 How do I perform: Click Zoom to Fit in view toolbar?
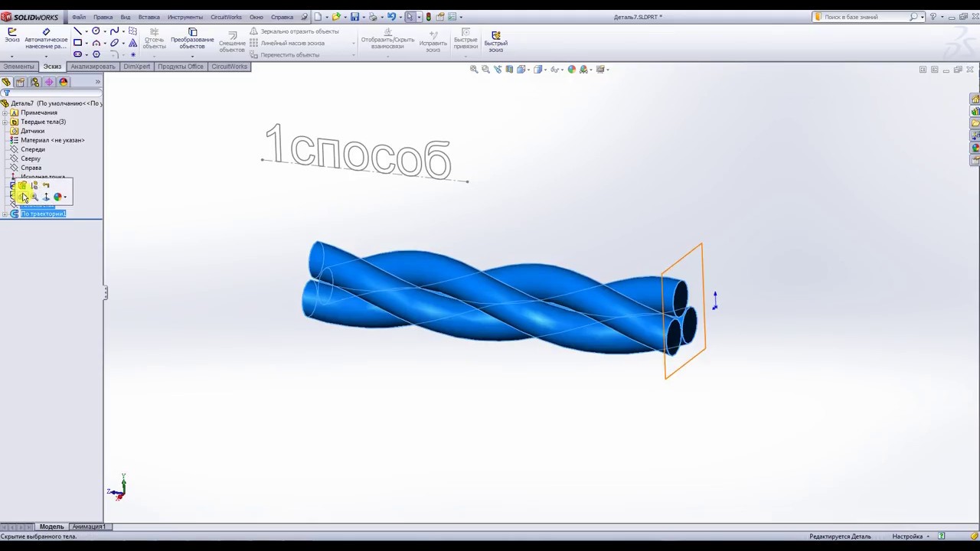474,69
